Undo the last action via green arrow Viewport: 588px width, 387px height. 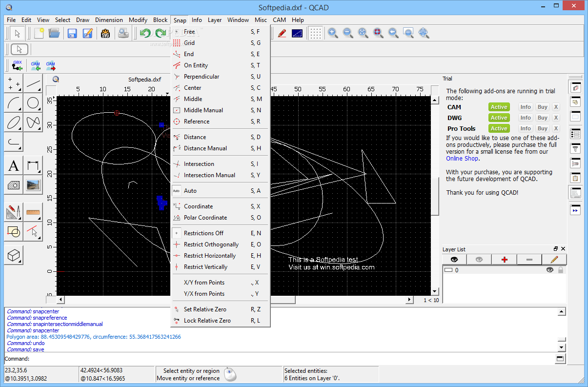(x=145, y=33)
